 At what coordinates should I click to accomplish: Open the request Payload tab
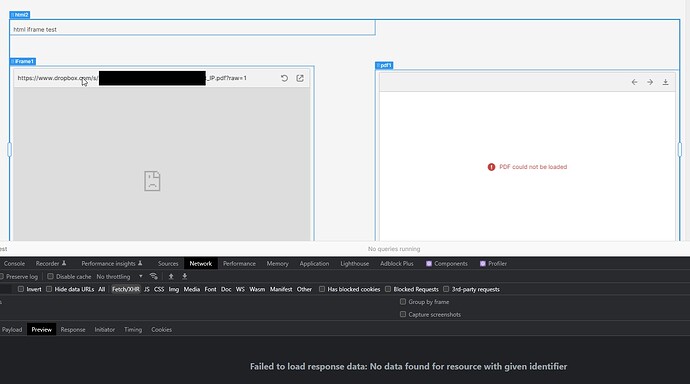tap(12, 329)
